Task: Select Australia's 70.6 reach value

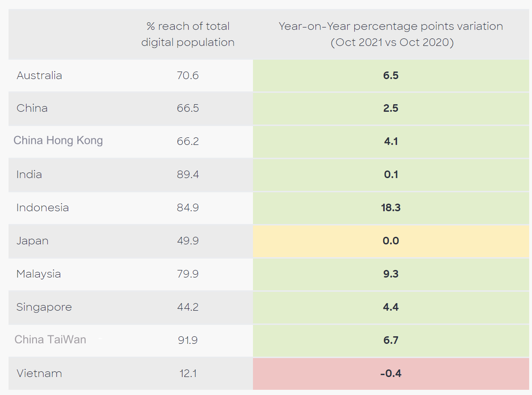Action: pyautogui.click(x=188, y=75)
